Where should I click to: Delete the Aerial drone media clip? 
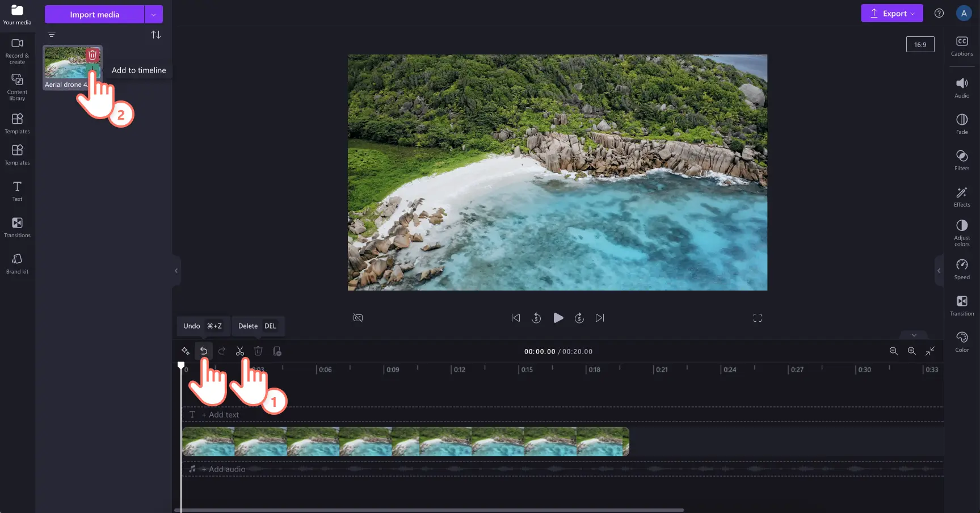pyautogui.click(x=92, y=55)
